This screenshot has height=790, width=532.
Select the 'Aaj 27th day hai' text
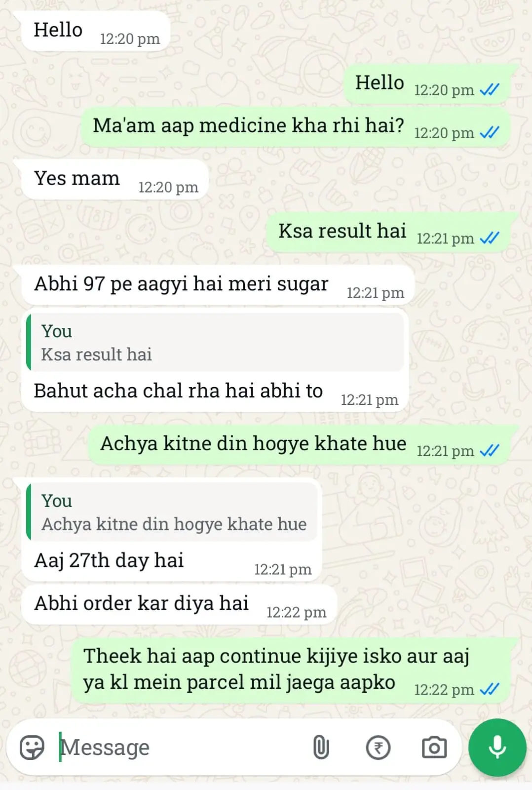pyautogui.click(x=109, y=561)
